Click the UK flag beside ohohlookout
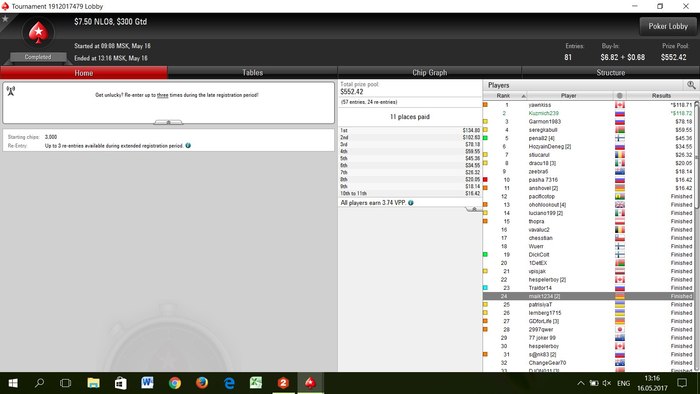 click(620, 205)
